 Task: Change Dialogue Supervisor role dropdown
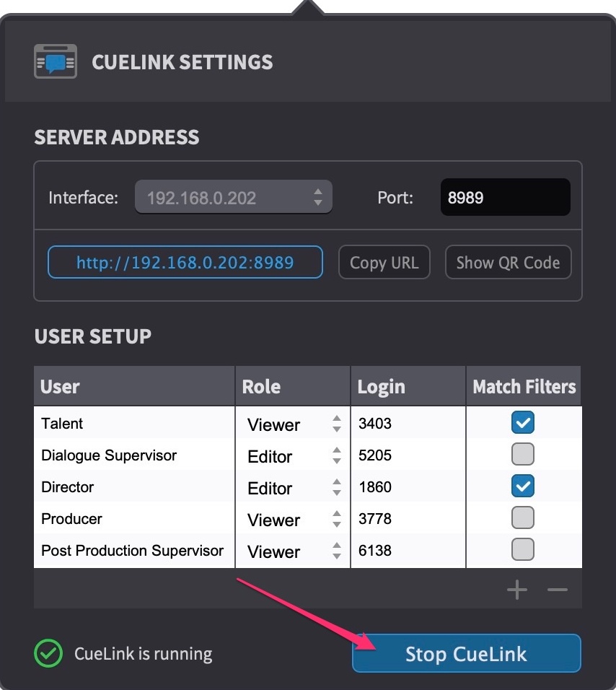[x=294, y=455]
